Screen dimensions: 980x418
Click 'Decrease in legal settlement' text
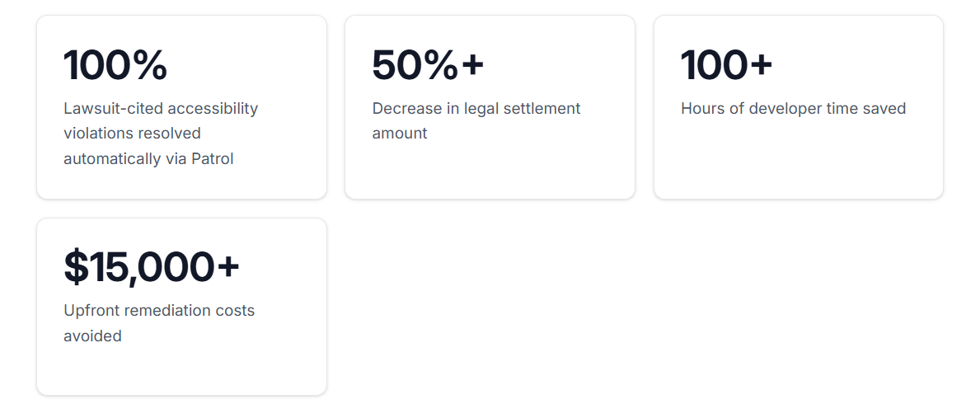(476, 109)
